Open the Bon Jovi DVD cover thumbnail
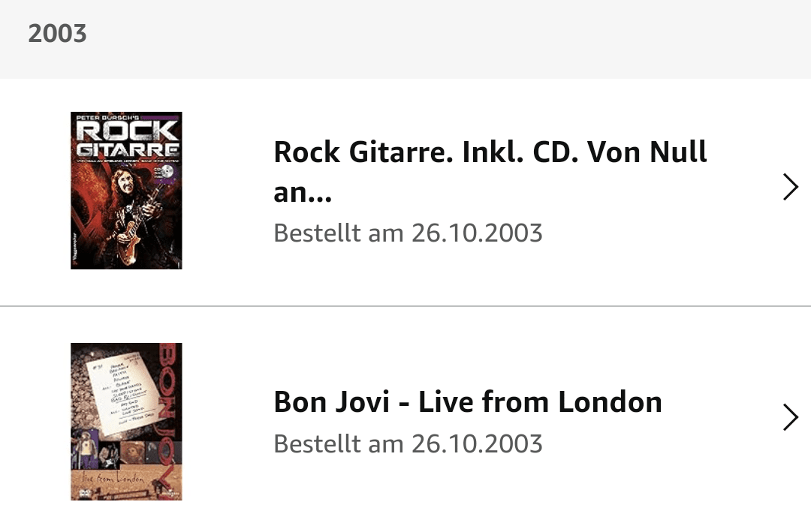Screen dimensions: 811x532 click(126, 421)
